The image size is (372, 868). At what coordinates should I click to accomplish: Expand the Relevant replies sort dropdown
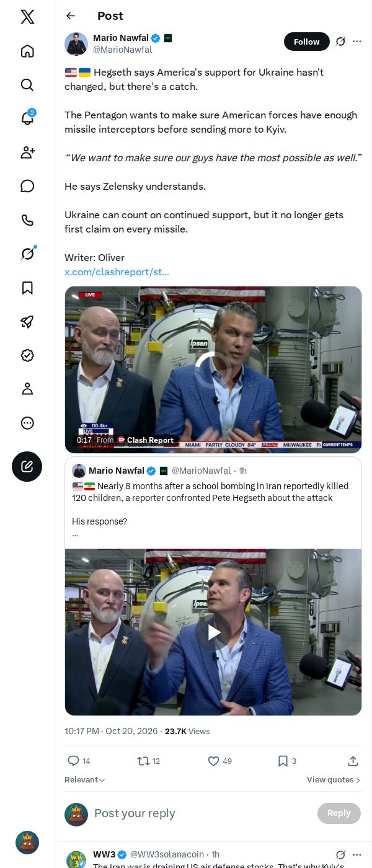coord(85,780)
